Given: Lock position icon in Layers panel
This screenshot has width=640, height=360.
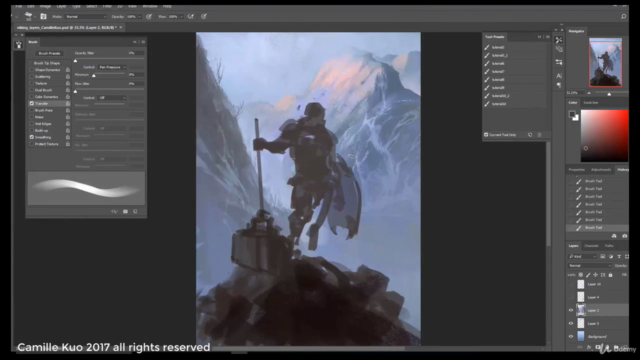Looking at the screenshot, I should pos(595,275).
